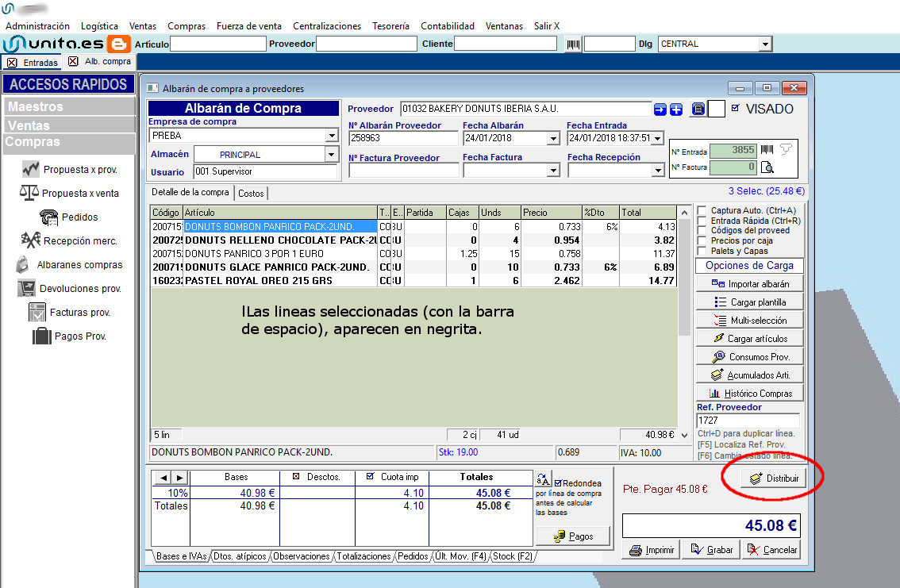
Task: Click the blue arrow icon beside Proveedor
Action: pyautogui.click(x=660, y=110)
